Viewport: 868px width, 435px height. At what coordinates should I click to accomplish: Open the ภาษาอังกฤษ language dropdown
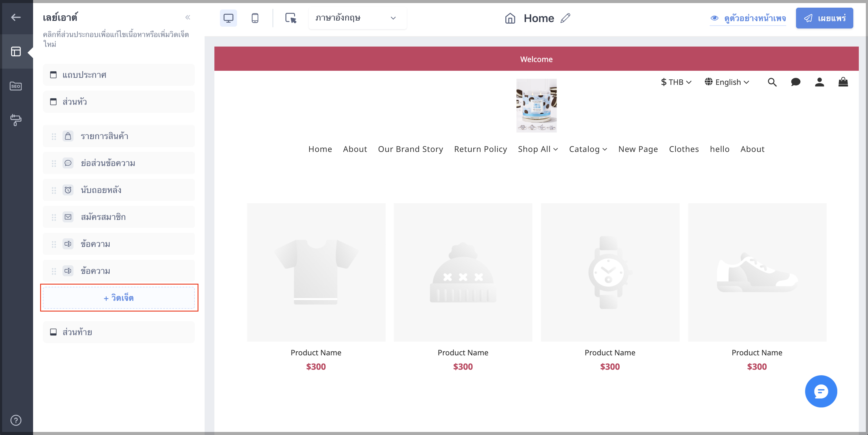357,18
